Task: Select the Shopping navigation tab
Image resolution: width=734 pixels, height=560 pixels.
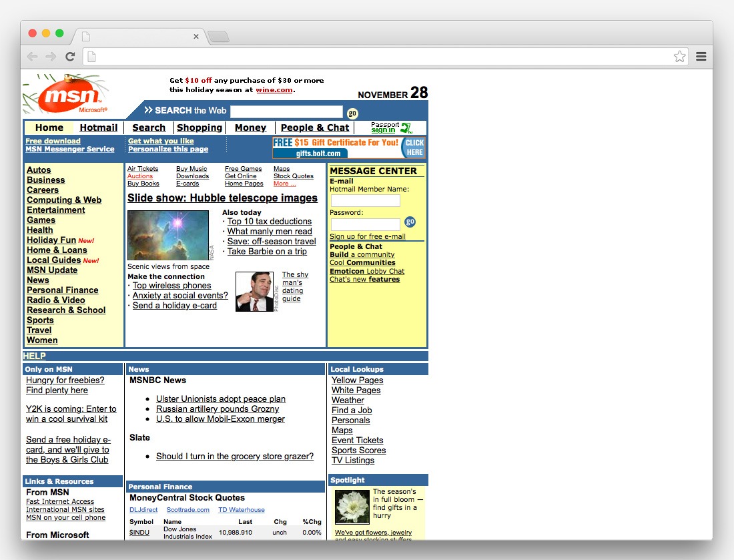Action: 200,127
